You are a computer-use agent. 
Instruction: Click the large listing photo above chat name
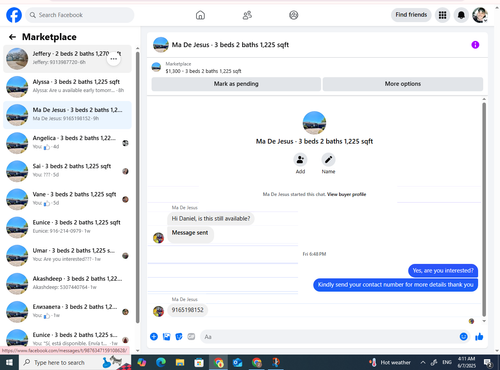pyautogui.click(x=314, y=123)
